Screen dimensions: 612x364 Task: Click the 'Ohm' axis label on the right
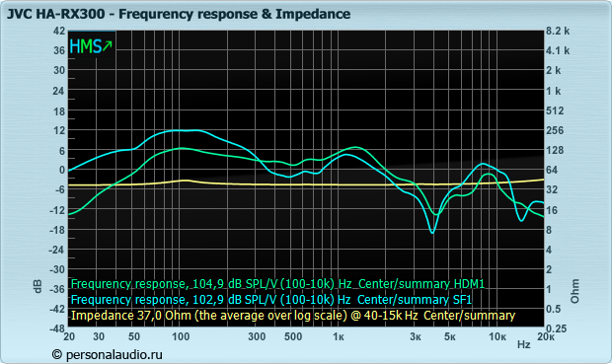574,291
